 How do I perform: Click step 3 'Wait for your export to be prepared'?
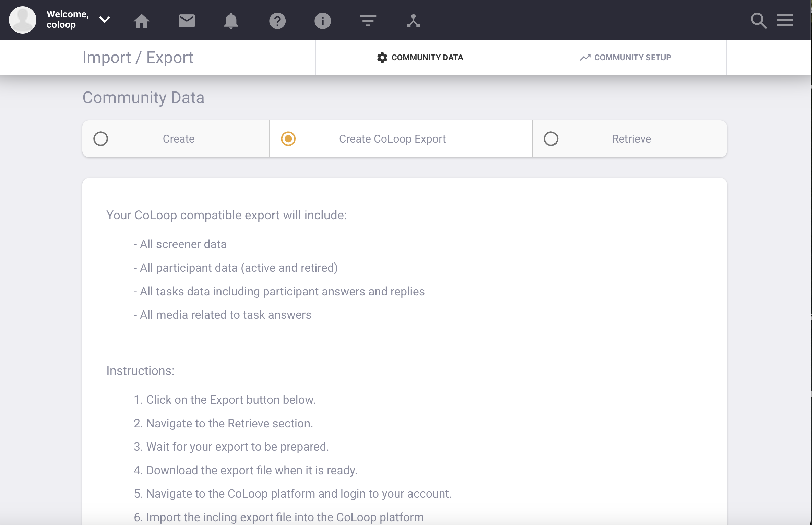point(231,447)
